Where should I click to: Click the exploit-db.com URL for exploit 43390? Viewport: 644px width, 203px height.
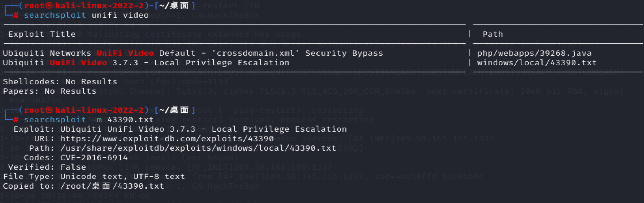click(x=167, y=139)
